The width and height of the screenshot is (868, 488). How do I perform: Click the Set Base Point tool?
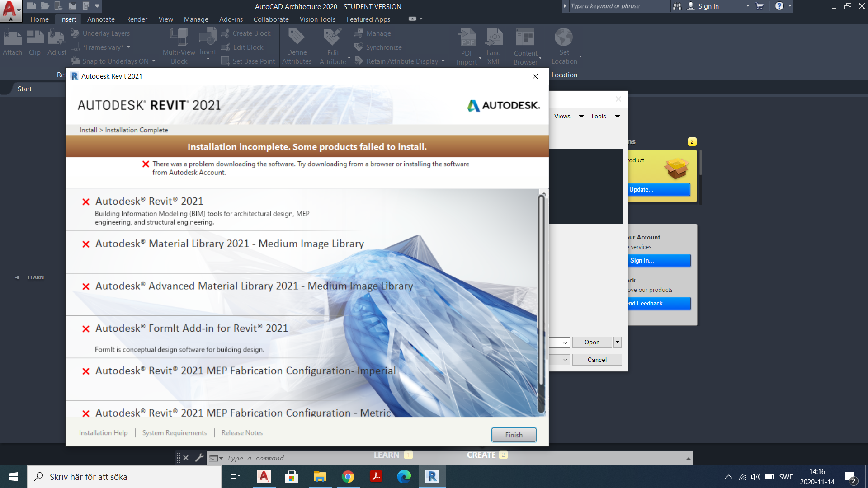(248, 61)
